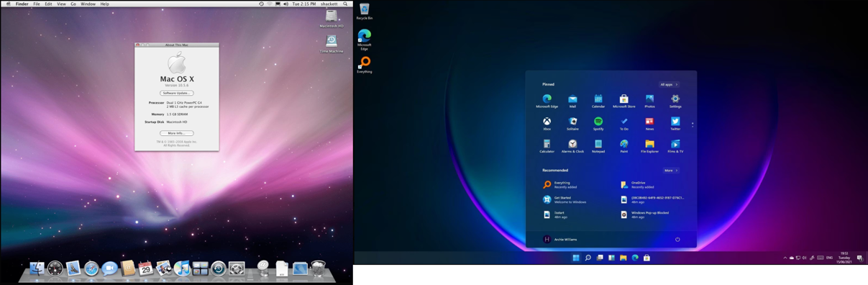Open the Edit menu on Mac

pyautogui.click(x=48, y=4)
